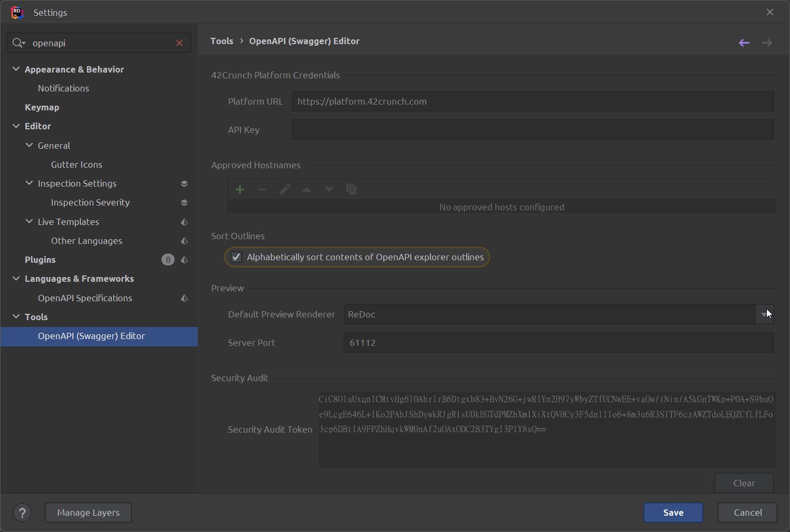The image size is (790, 532).
Task: Clear the openapi search text
Action: click(x=179, y=43)
